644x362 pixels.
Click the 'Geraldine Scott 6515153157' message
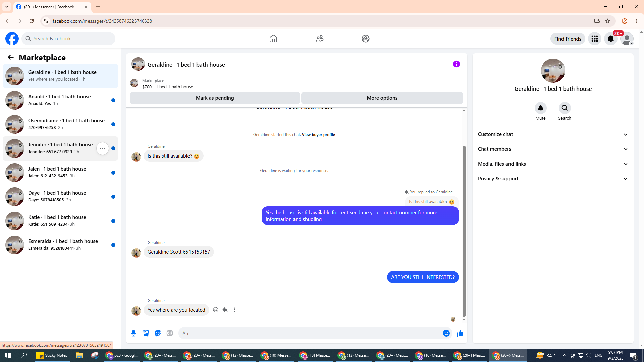(179, 252)
